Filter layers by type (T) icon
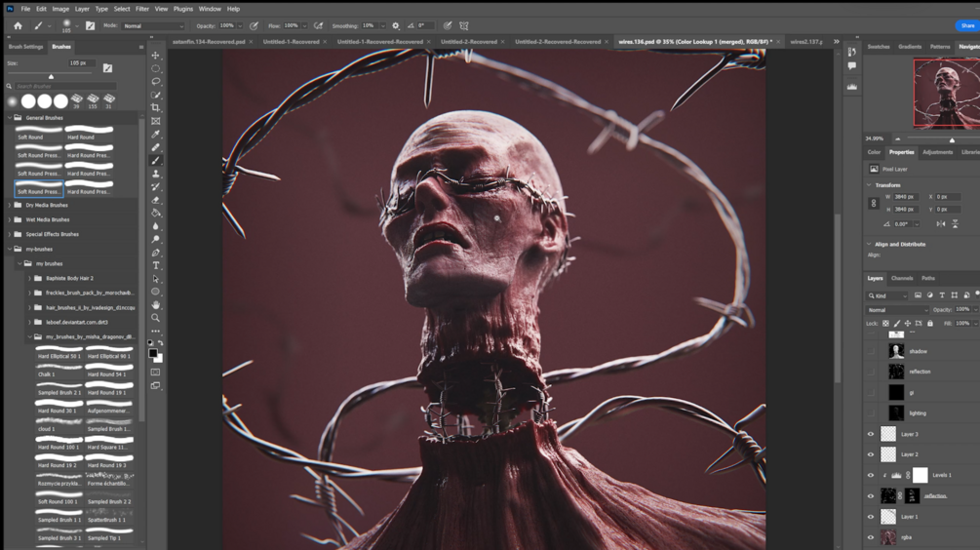This screenshot has width=980, height=550. (x=942, y=295)
